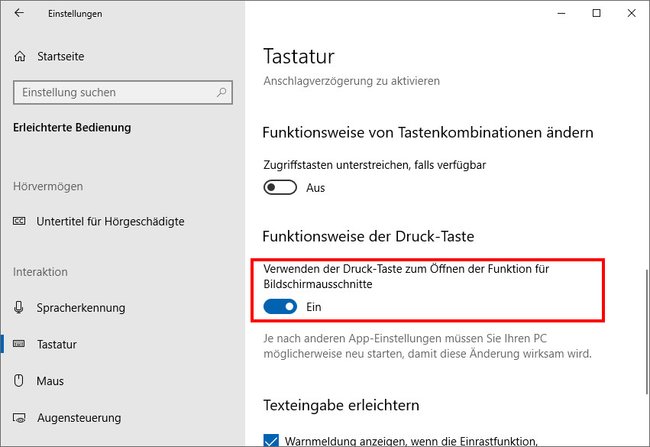Minimize the Einstellungen window
This screenshot has width=650, height=447.
click(561, 13)
